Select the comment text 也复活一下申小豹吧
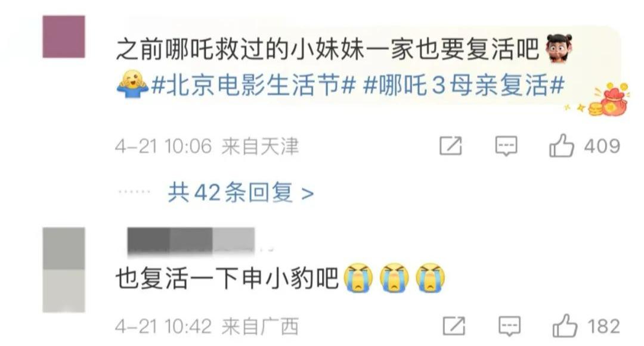This screenshot has width=644, height=346. click(x=227, y=278)
